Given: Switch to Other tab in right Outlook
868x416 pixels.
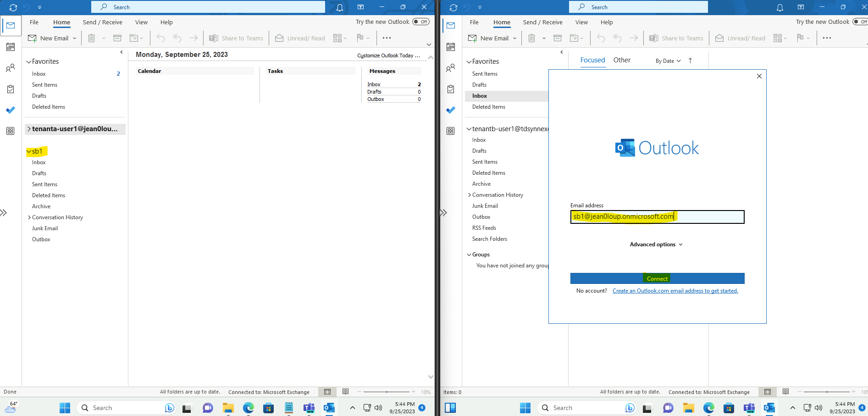Looking at the screenshot, I should click(x=622, y=60).
